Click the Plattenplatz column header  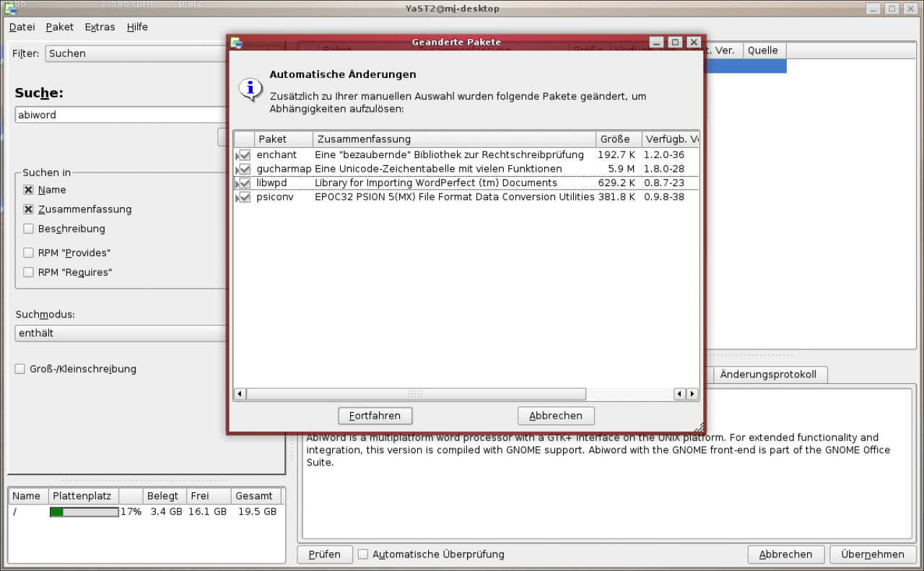(84, 496)
